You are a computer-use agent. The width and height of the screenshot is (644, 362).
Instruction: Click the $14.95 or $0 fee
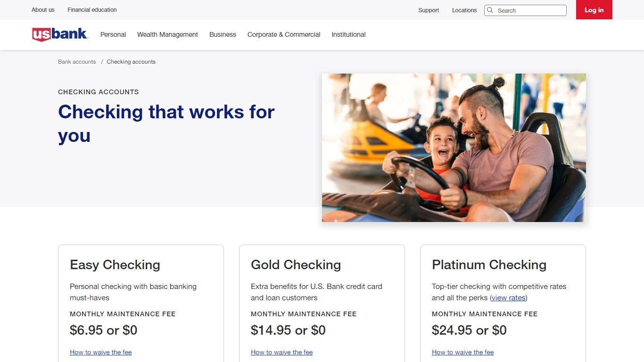pos(288,330)
